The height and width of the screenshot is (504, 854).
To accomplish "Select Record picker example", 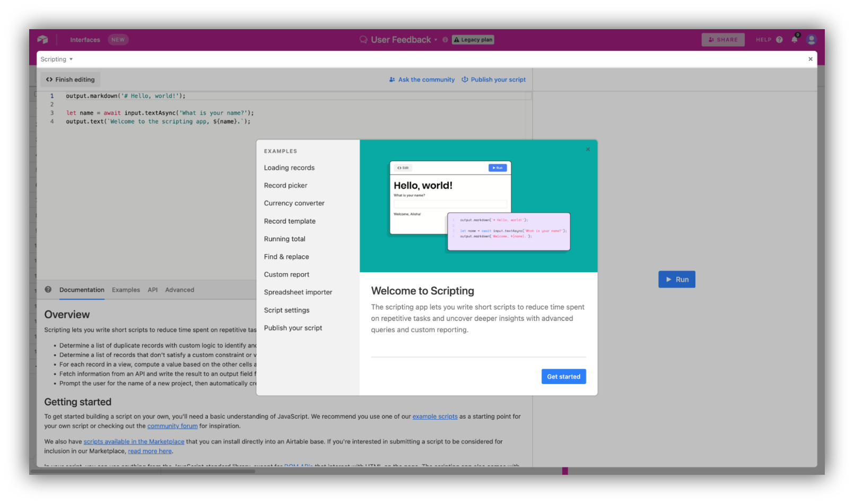I will click(285, 186).
